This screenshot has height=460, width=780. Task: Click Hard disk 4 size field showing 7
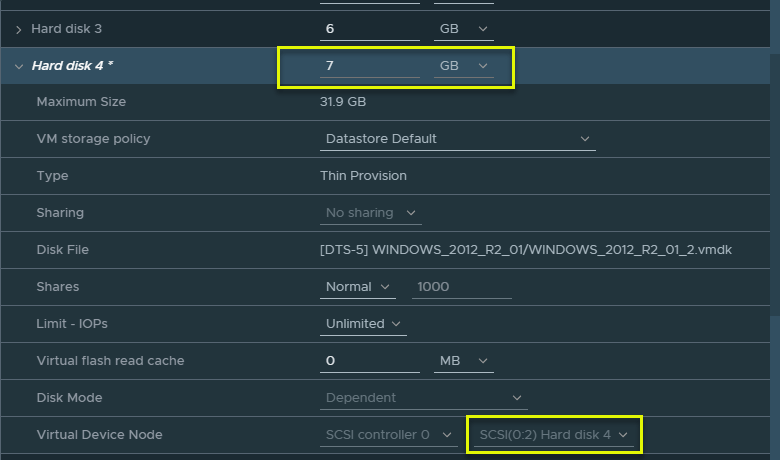tap(370, 66)
